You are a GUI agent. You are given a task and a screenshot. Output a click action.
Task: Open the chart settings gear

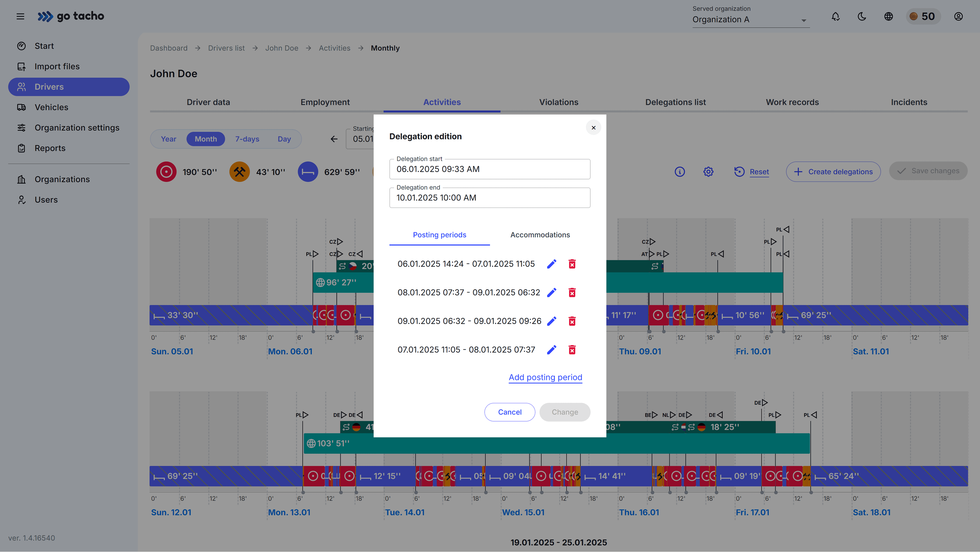[708, 172]
